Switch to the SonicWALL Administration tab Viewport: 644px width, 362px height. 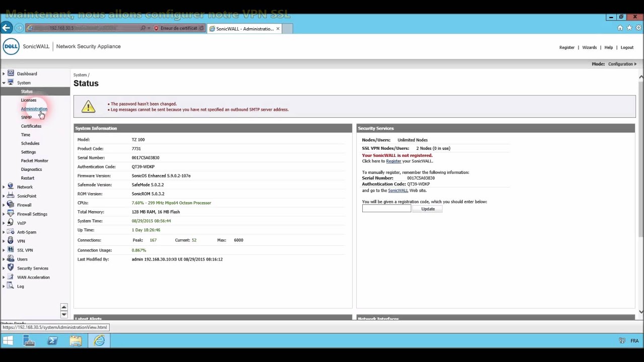coord(244,29)
